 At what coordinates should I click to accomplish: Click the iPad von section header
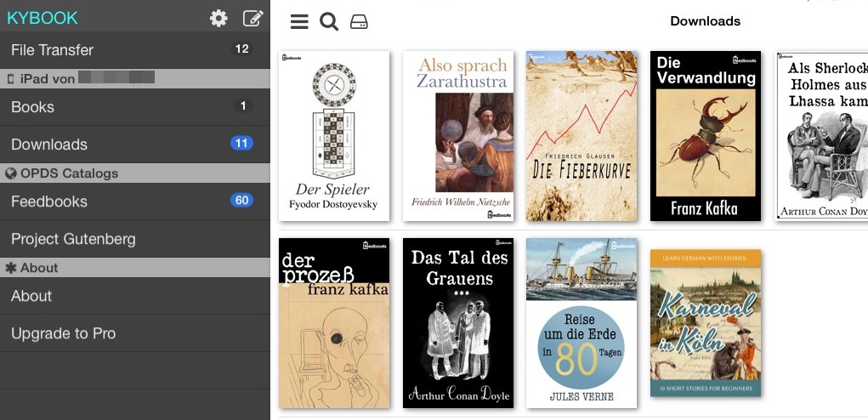pyautogui.click(x=135, y=78)
